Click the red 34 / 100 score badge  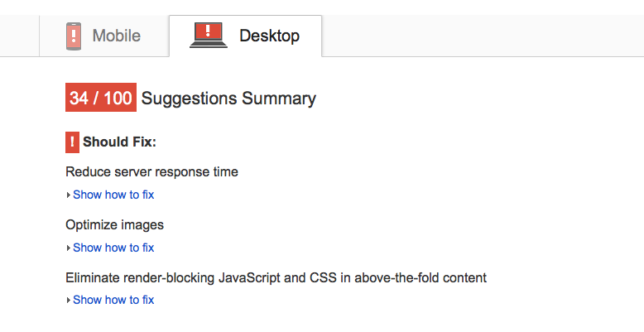[100, 99]
